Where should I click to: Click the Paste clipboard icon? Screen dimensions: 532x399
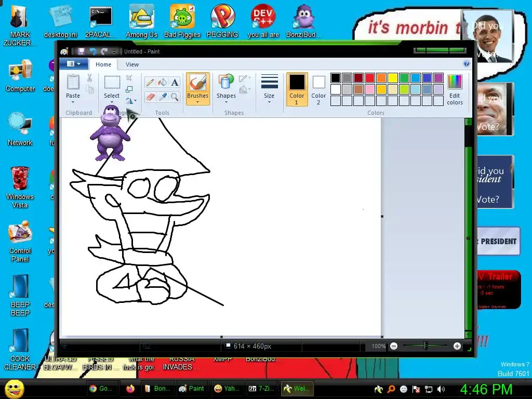click(x=73, y=83)
